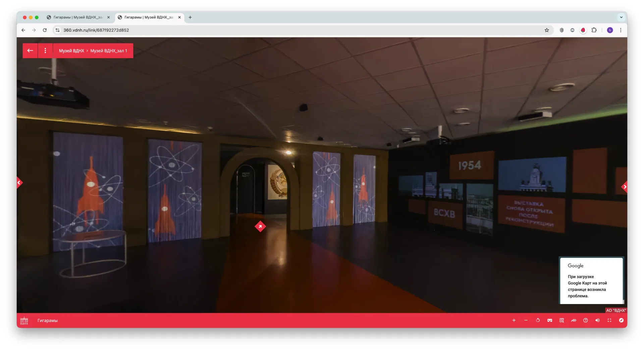Open a new browser tab

click(x=190, y=17)
